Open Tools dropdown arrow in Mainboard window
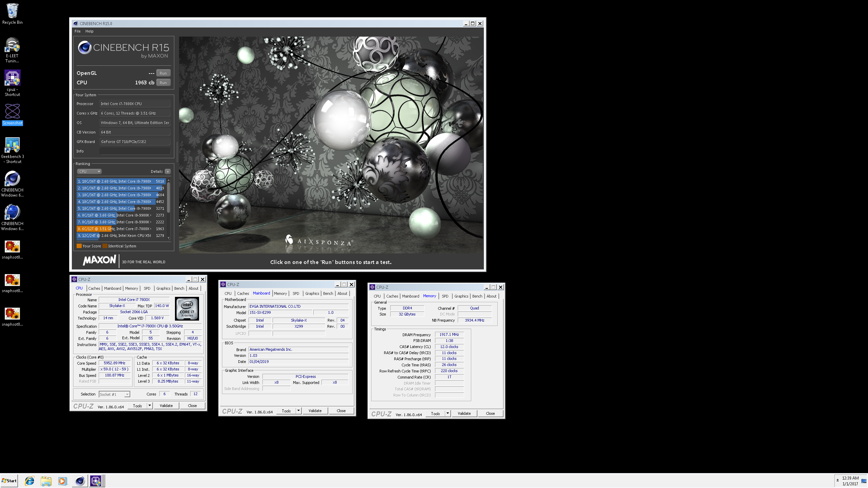868x488 pixels. pyautogui.click(x=298, y=411)
